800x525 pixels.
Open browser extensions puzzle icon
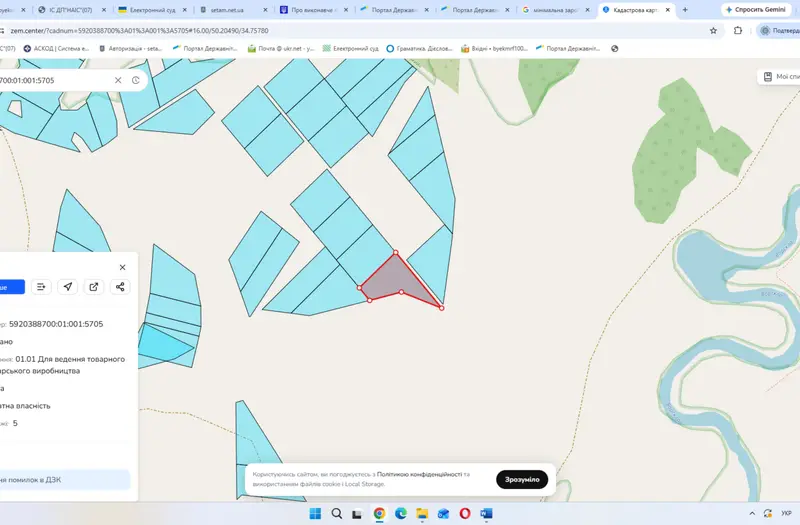pos(738,31)
